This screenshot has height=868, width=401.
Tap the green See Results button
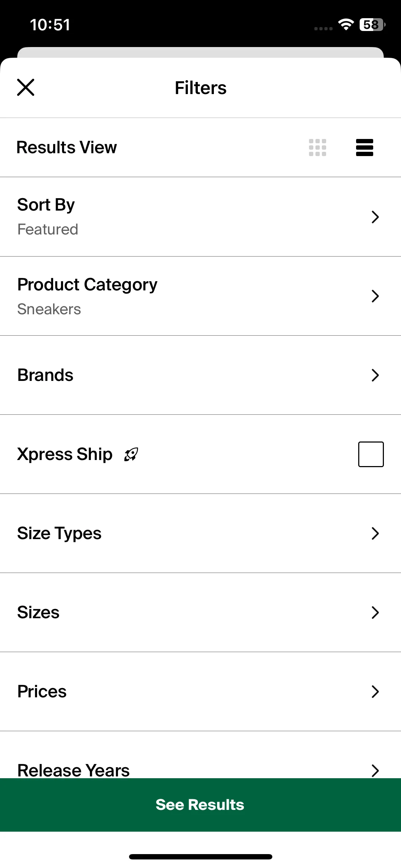coord(200,805)
